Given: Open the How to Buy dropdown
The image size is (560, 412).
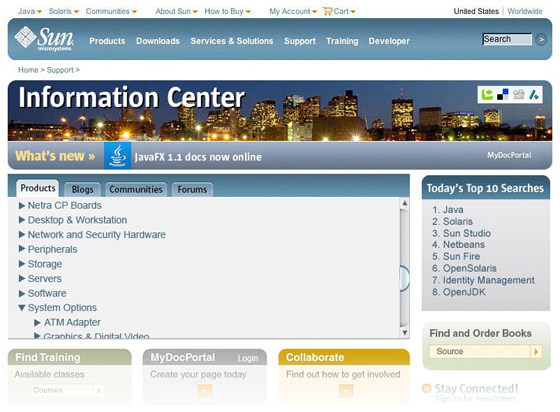Looking at the screenshot, I should [x=228, y=11].
